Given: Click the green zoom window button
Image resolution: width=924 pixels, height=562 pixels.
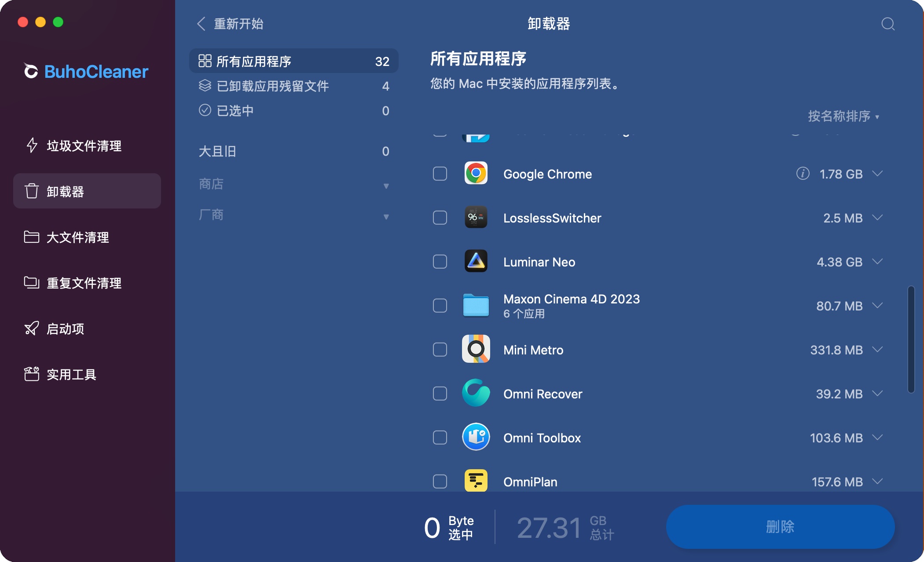Looking at the screenshot, I should (x=58, y=22).
